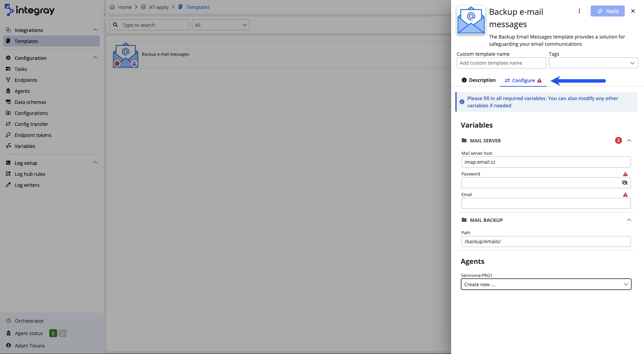Open Orchestrator power status icon
The width and height of the screenshot is (644, 354).
(9, 321)
